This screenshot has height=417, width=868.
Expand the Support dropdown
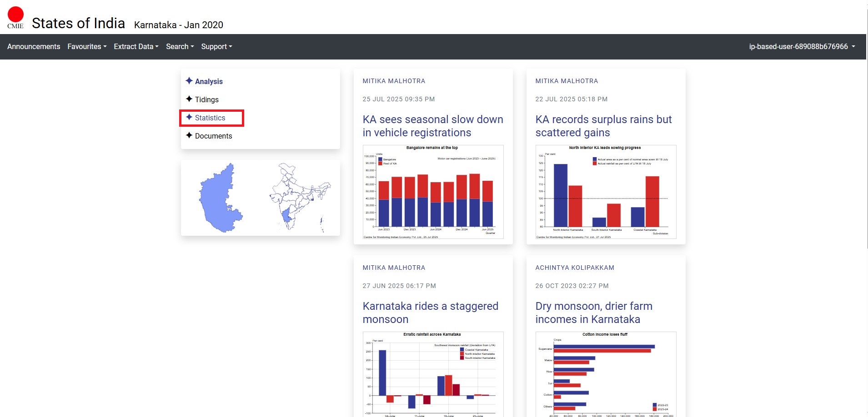coord(216,46)
